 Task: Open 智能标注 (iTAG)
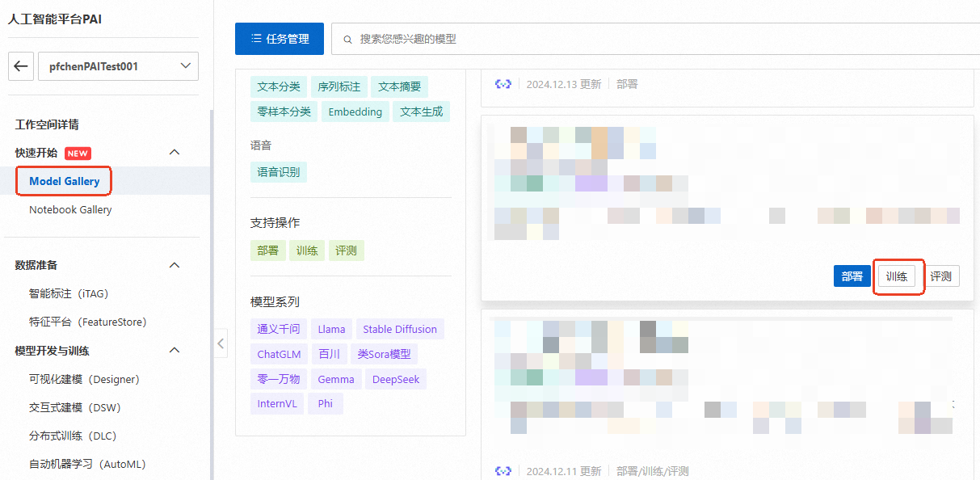coord(69,293)
